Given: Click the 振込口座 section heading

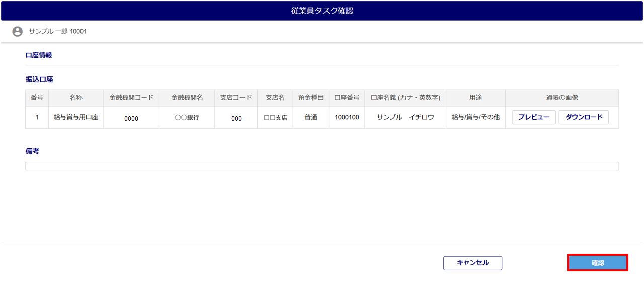Looking at the screenshot, I should pos(39,80).
